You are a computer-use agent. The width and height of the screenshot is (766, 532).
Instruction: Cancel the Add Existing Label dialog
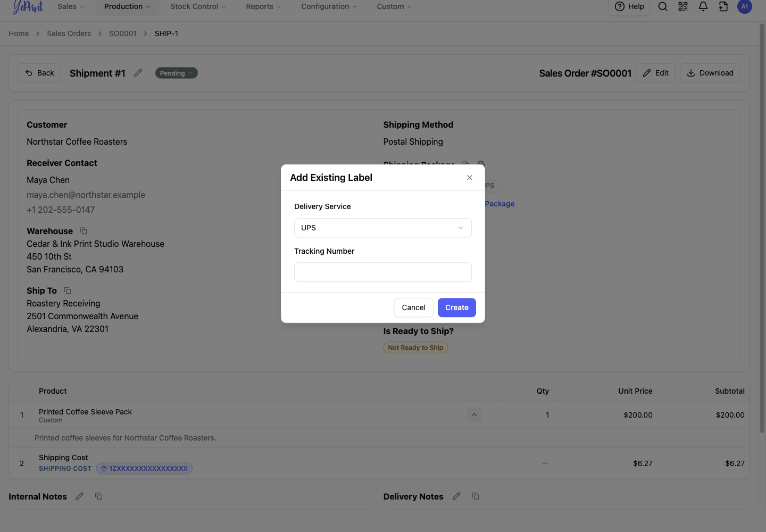[x=413, y=307]
